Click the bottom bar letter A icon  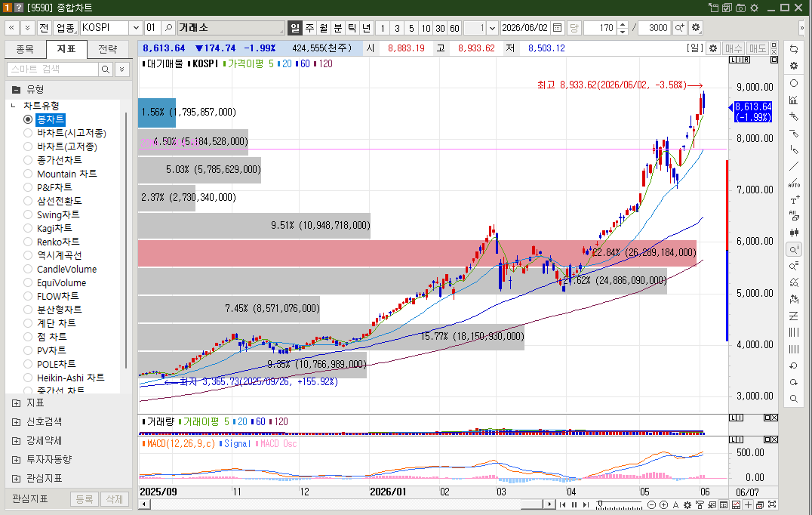(x=675, y=504)
